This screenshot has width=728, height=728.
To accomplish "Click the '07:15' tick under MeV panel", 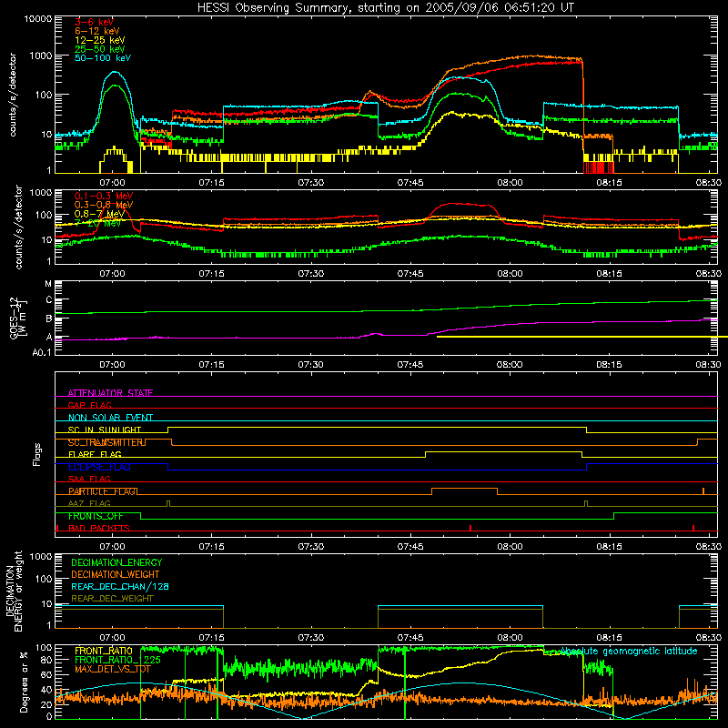I will coord(211,274).
